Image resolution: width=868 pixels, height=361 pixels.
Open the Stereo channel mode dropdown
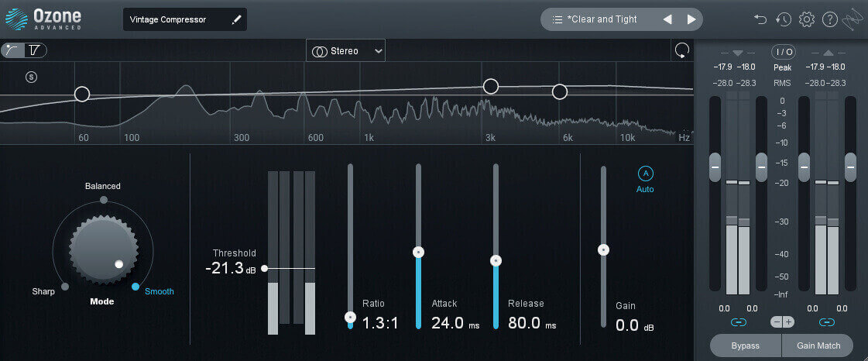(345, 51)
